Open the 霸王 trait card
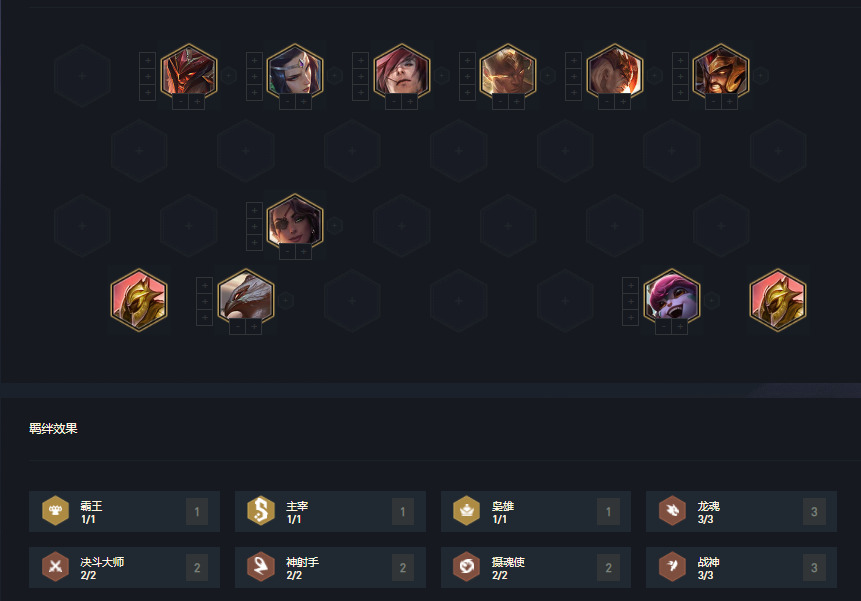 (x=124, y=512)
